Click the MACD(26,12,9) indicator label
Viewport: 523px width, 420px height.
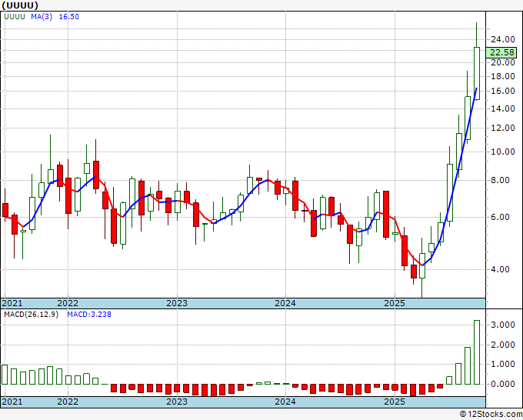point(31,315)
